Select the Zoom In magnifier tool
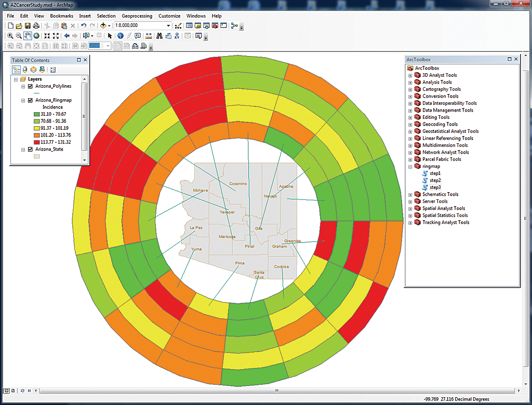 point(10,36)
